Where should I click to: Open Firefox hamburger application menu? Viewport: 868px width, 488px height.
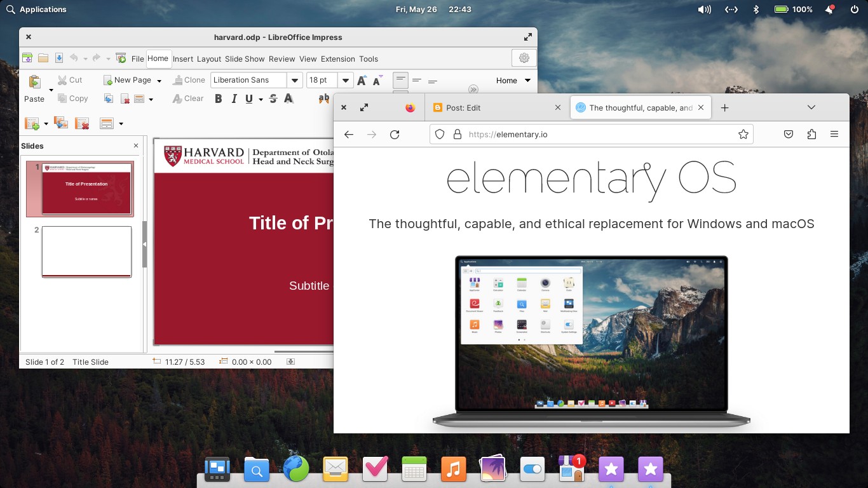point(834,134)
